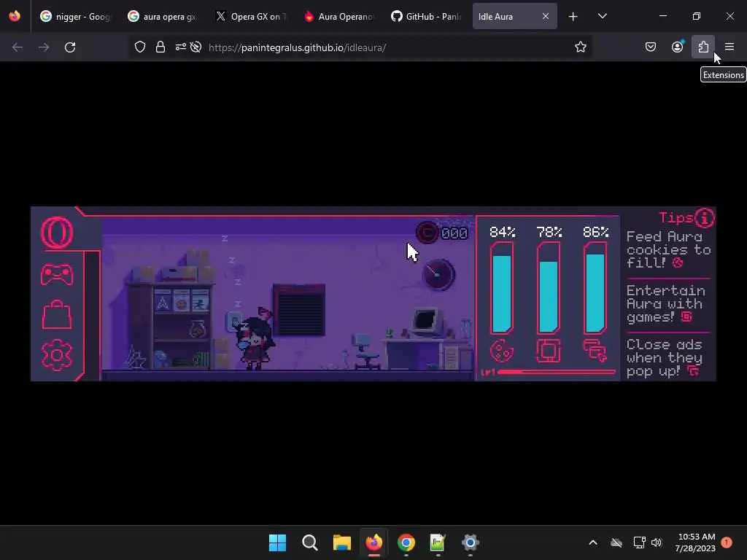Open File Explorer from taskbar

(x=341, y=542)
